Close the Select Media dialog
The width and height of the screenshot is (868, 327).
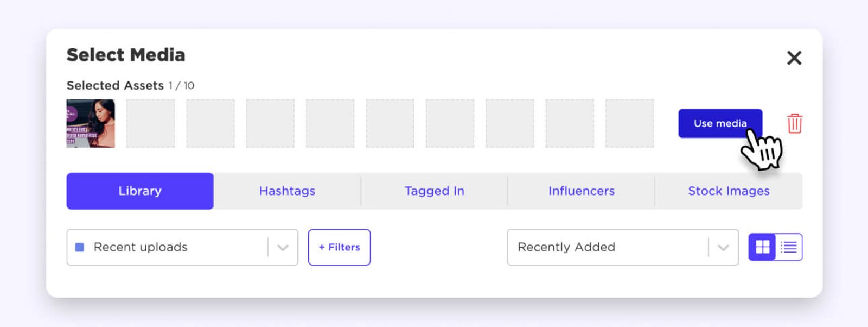(794, 58)
